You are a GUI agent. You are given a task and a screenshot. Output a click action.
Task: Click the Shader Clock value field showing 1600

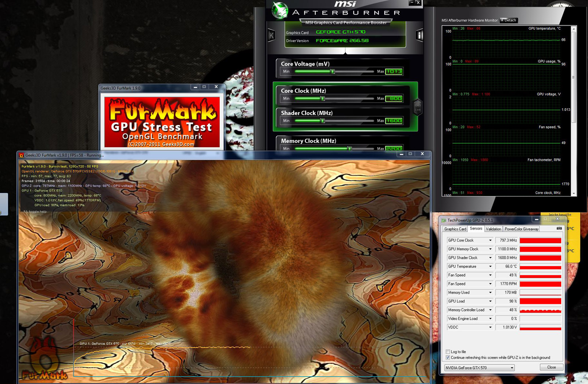pyautogui.click(x=394, y=121)
